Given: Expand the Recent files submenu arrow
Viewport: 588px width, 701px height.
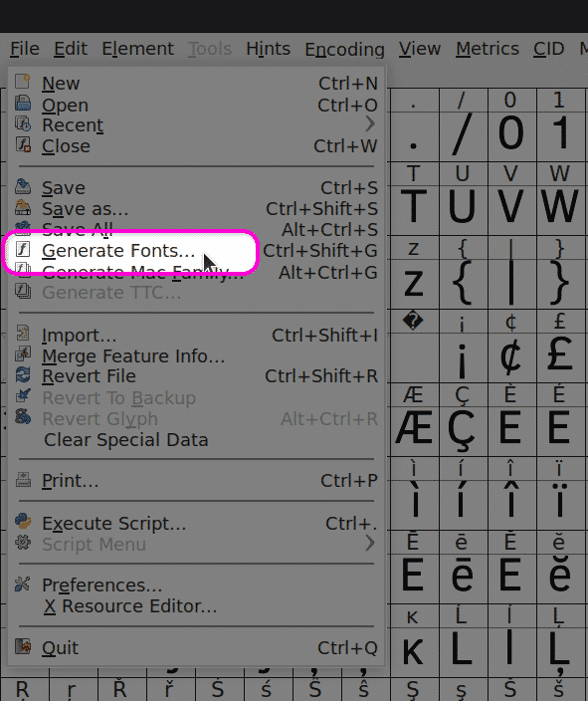Looking at the screenshot, I should tap(370, 123).
